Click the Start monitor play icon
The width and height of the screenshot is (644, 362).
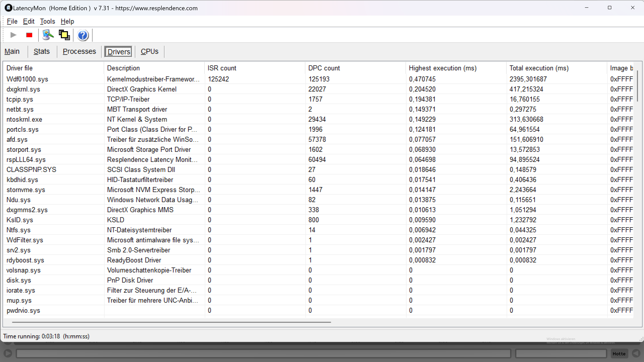coord(13,35)
